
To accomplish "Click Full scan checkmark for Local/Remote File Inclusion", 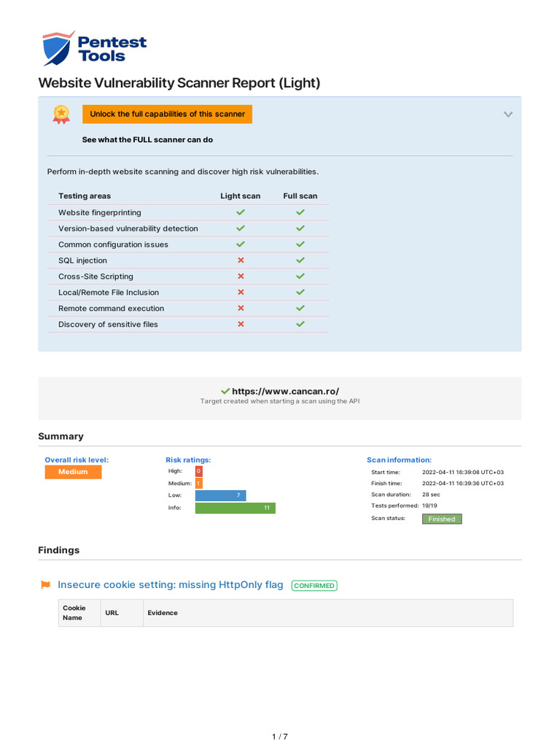I will pos(300,292).
